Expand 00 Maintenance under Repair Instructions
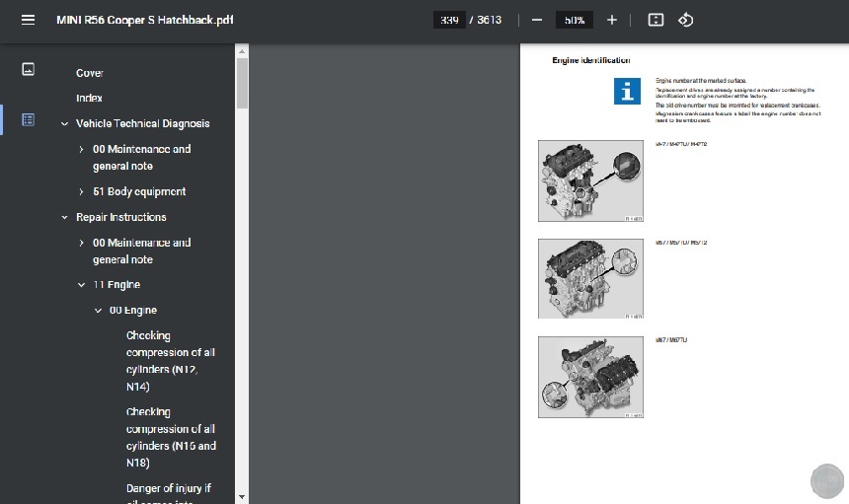 [x=81, y=243]
